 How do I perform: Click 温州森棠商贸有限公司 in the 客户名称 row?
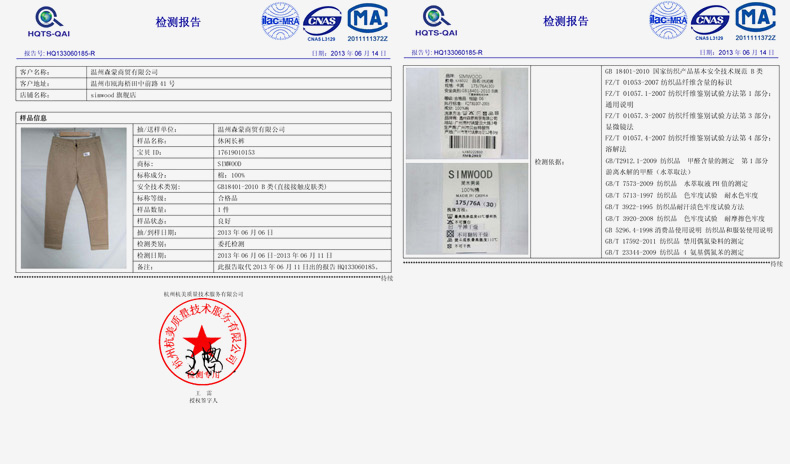(x=124, y=72)
